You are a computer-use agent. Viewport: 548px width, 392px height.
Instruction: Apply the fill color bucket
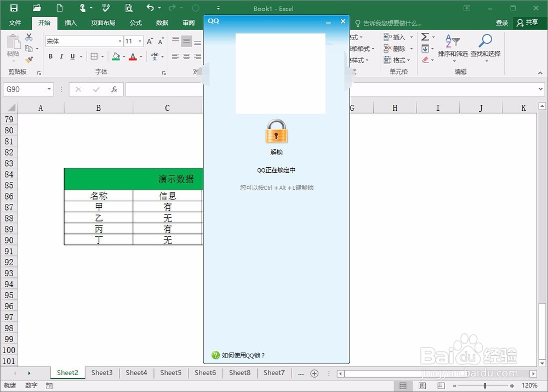click(116, 56)
